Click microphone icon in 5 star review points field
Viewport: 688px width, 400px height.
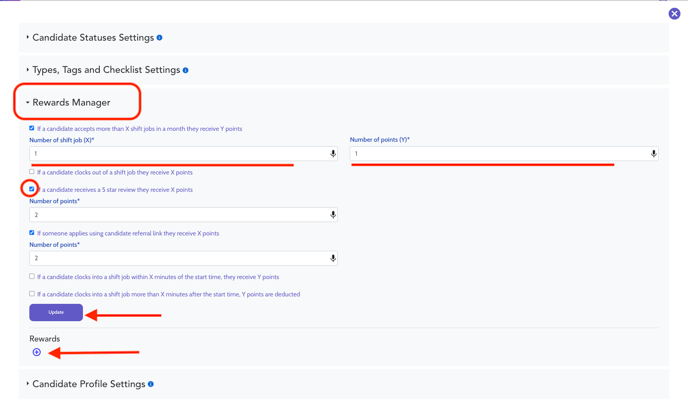[x=333, y=214]
